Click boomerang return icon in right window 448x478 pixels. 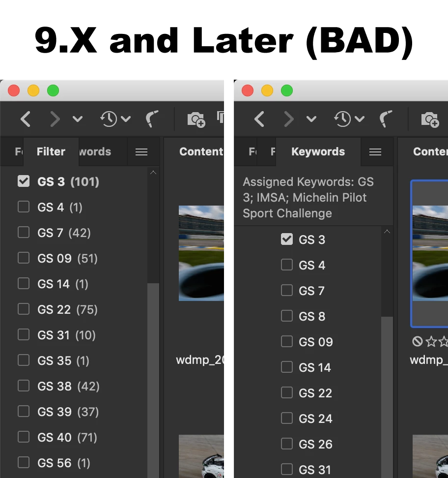[386, 119]
